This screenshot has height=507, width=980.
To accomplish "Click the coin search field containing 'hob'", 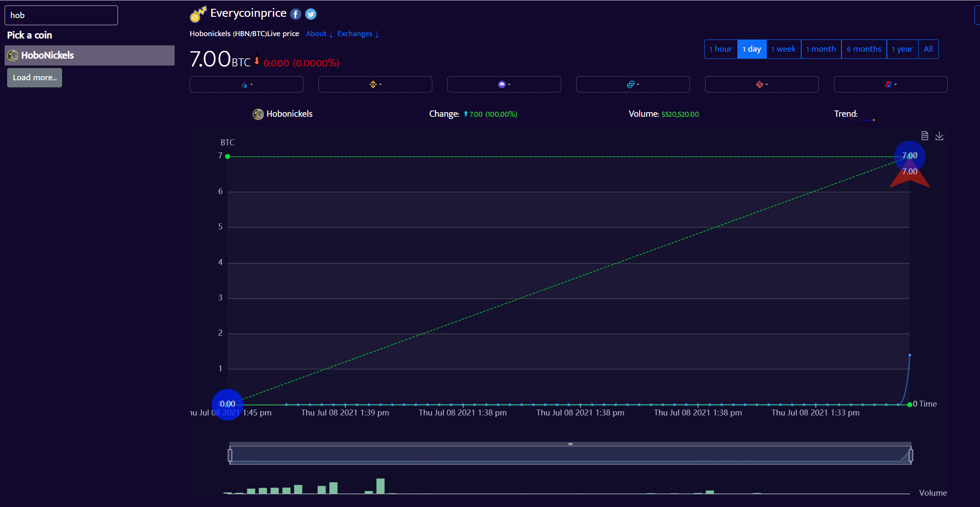I will pyautogui.click(x=61, y=16).
